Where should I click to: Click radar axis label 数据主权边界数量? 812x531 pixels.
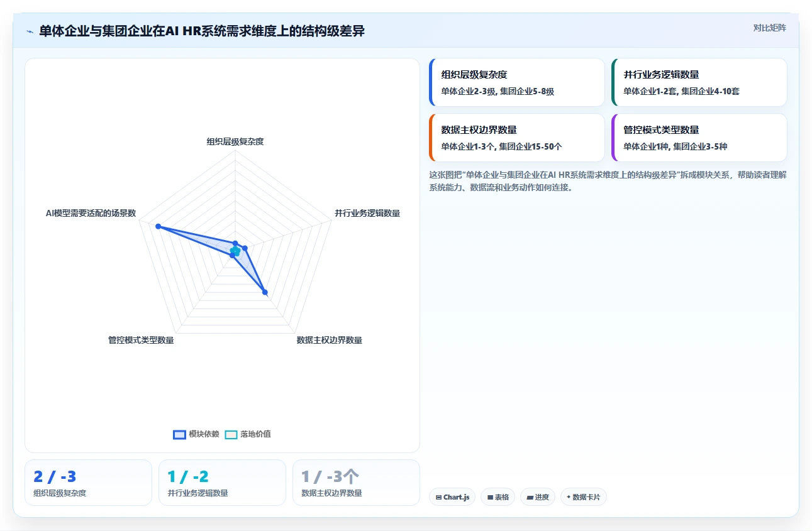pos(330,340)
